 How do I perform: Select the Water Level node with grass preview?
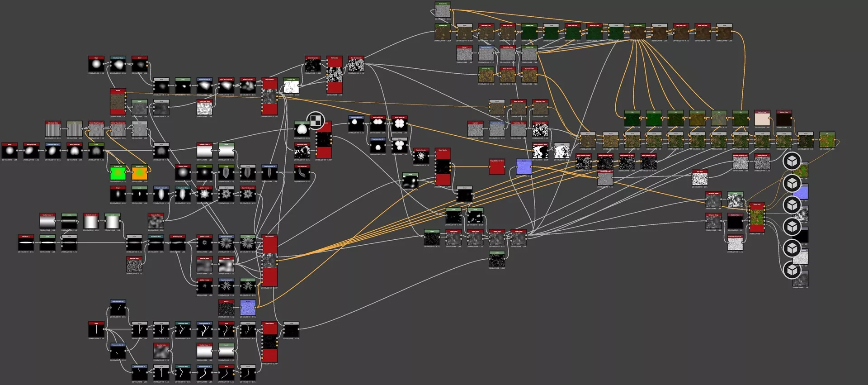coord(757,218)
